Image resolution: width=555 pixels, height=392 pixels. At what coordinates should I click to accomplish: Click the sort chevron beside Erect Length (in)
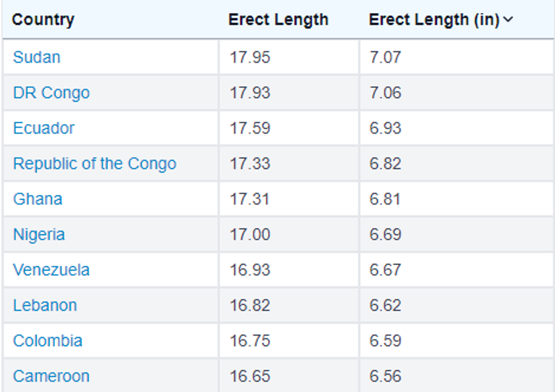point(508,20)
